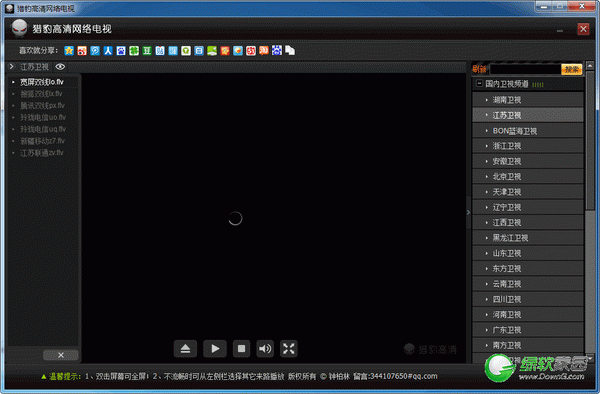Click the app icon in the title bar

tap(10, 8)
